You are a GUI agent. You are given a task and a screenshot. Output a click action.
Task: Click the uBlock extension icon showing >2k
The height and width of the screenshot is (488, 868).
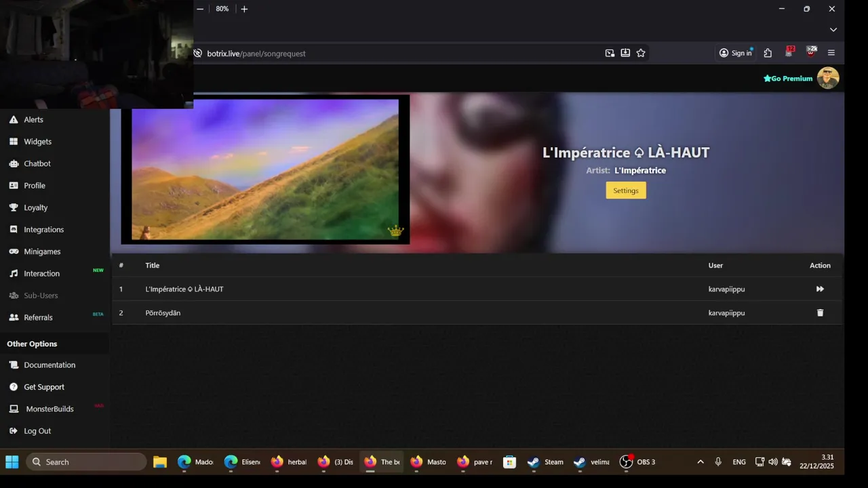pyautogui.click(x=811, y=52)
